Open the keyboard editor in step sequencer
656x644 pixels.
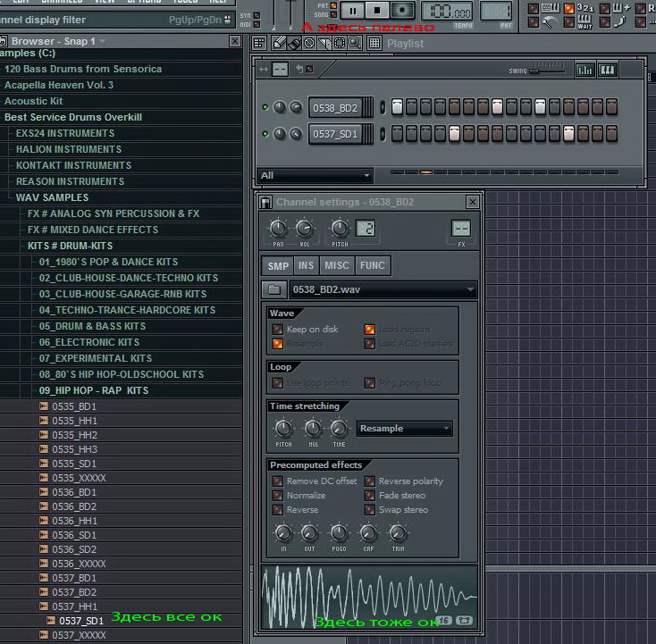click(608, 70)
